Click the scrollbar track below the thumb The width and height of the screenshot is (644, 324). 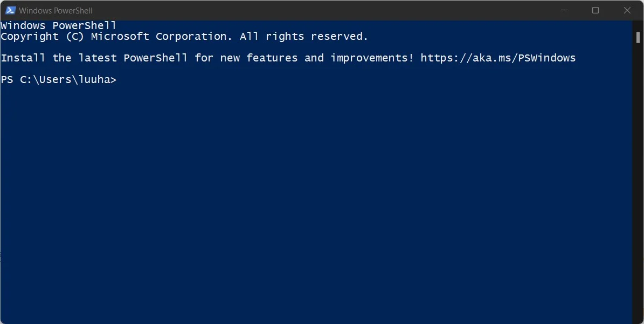pyautogui.click(x=638, y=181)
